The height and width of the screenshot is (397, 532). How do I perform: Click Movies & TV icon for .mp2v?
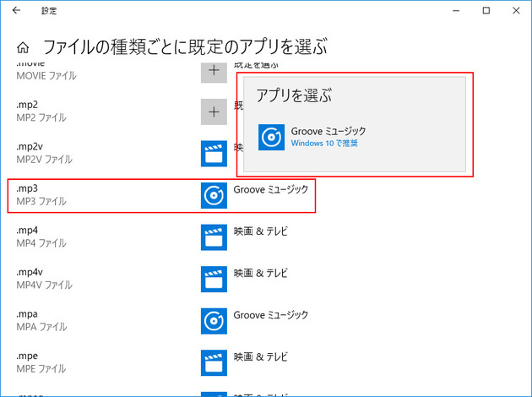pyautogui.click(x=214, y=154)
